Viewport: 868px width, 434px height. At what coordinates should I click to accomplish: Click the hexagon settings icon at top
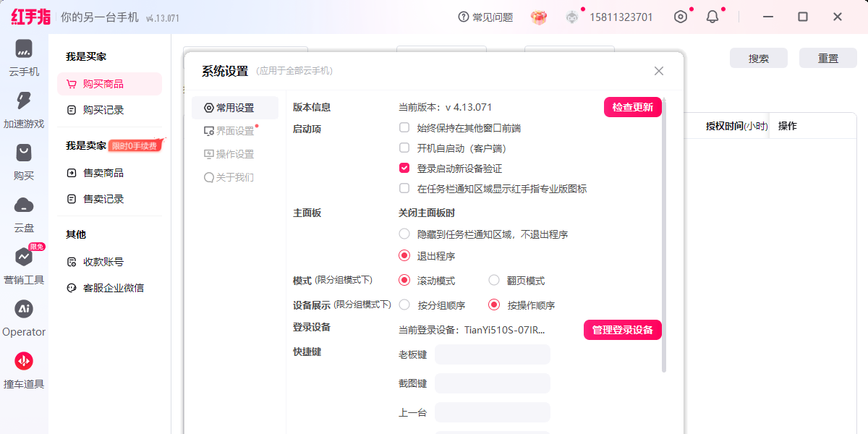pyautogui.click(x=681, y=17)
